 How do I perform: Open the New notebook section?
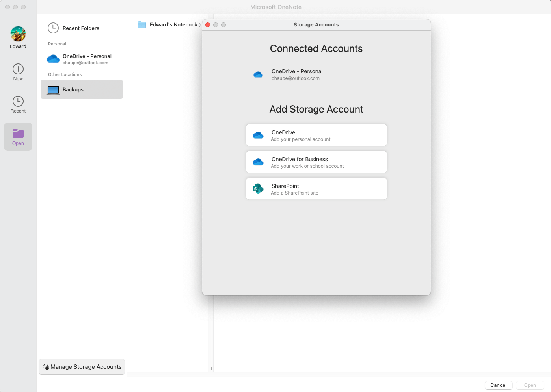coord(18,72)
